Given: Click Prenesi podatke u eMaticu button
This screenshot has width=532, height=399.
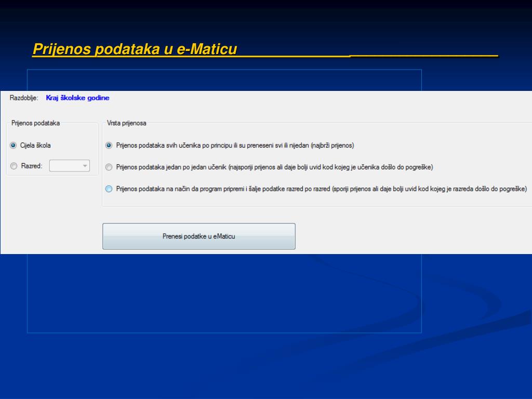Looking at the screenshot, I should (x=199, y=236).
